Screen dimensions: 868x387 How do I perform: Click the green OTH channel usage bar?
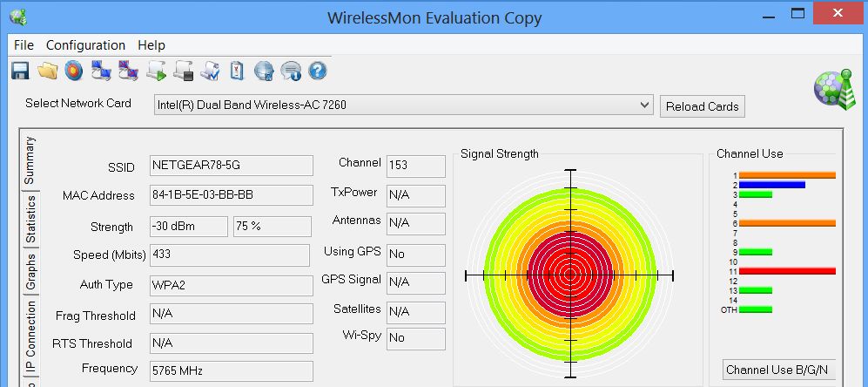point(755,309)
